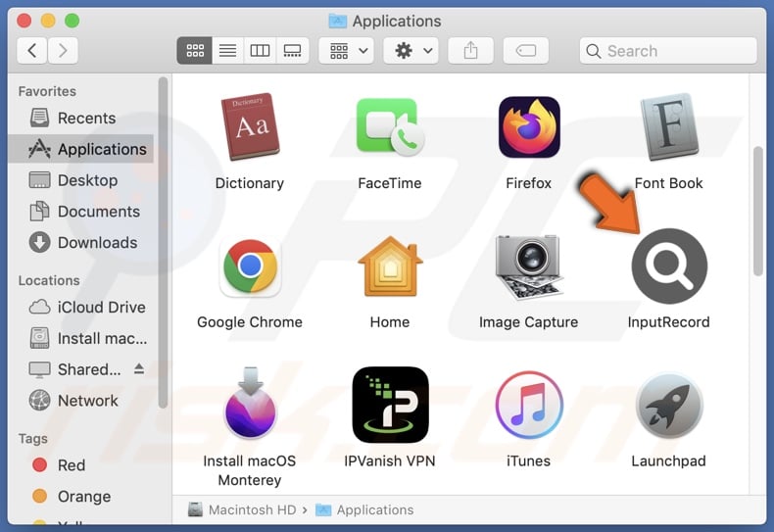
Task: Select the Font Book app icon
Action: 669,126
